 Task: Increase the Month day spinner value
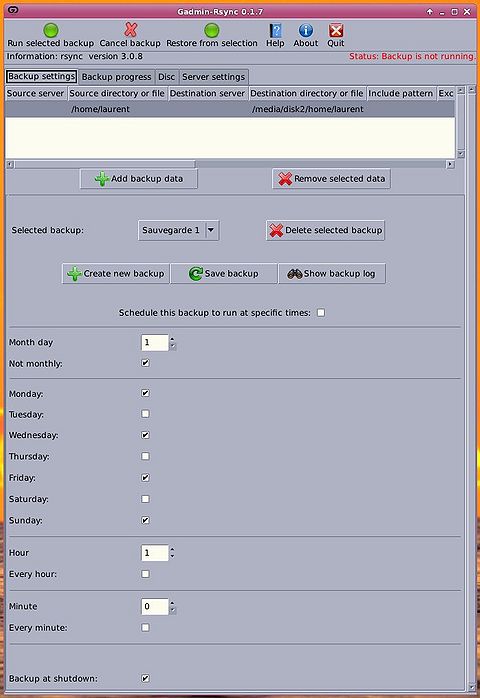coord(172,339)
